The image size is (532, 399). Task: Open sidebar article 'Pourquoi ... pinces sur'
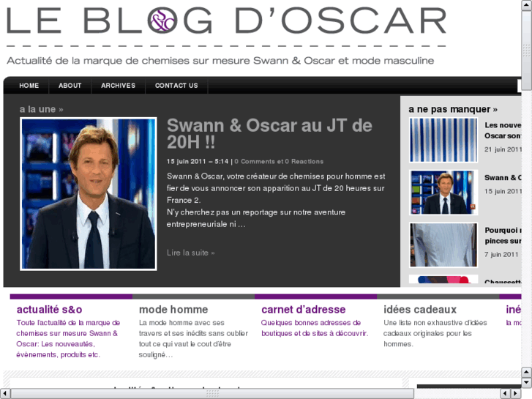[x=503, y=235]
